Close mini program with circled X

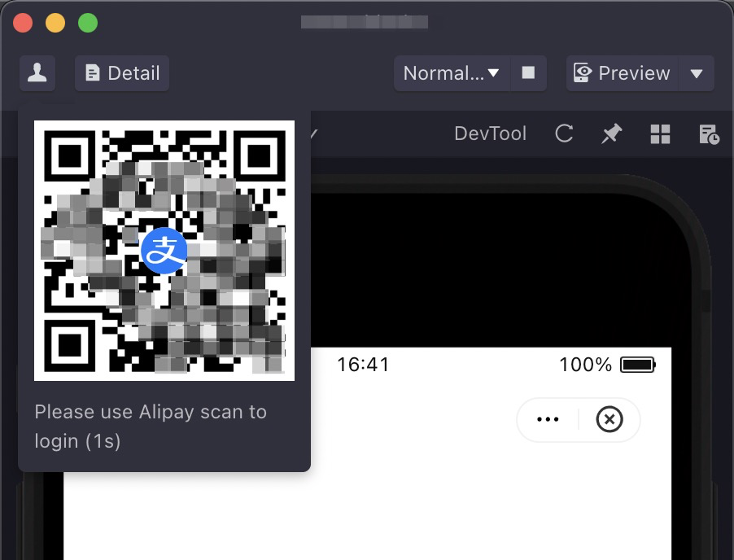coord(609,419)
